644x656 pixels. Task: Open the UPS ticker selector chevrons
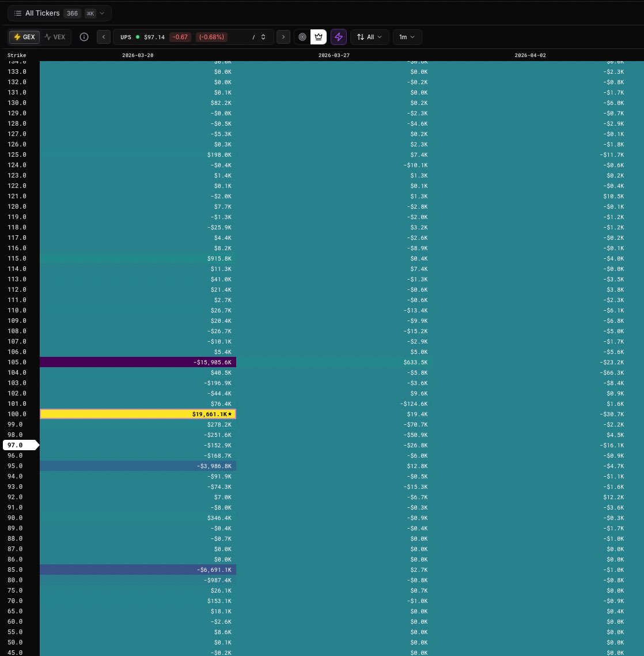[x=263, y=37]
